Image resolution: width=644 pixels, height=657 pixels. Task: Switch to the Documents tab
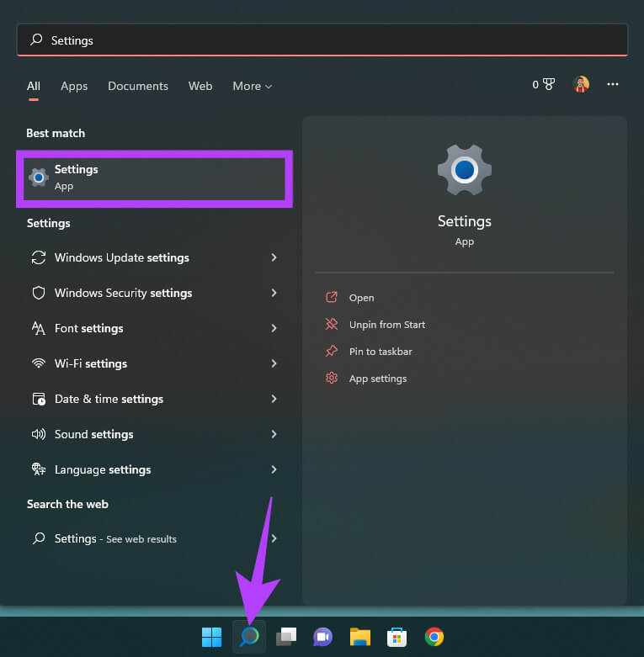(138, 86)
